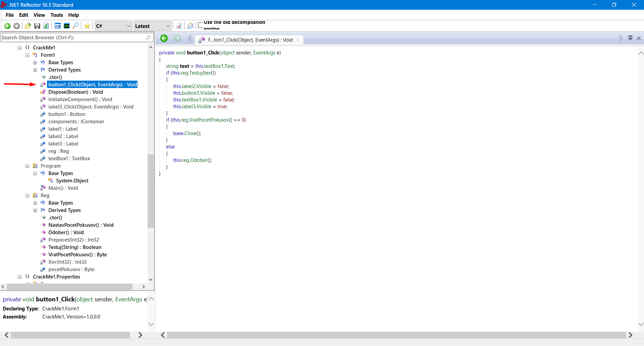Select Xor(Int32) : Int32 in tree
The image size is (644, 346).
tap(68, 262)
